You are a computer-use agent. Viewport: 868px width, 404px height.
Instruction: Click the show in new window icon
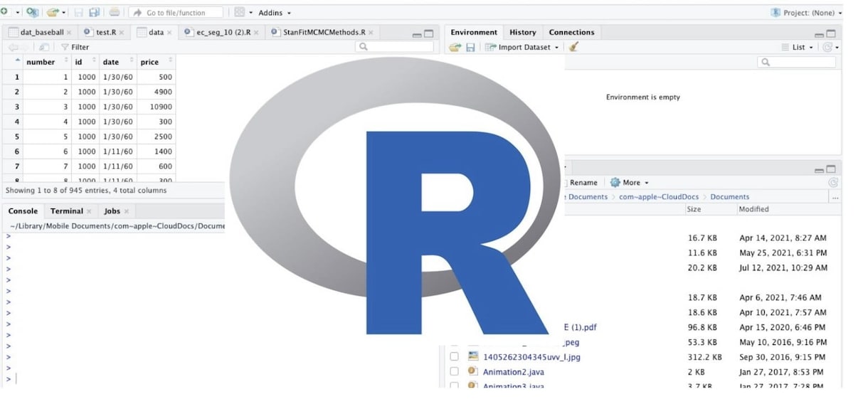pos(44,47)
